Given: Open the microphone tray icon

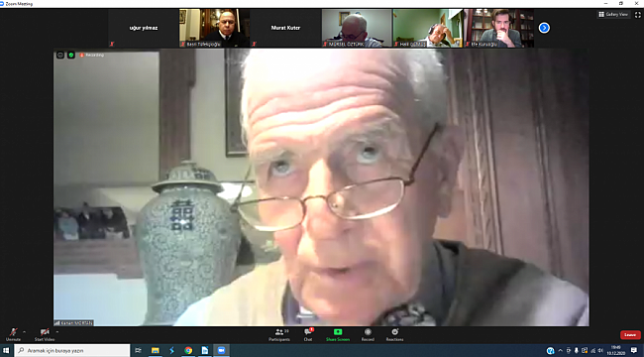Looking at the screenshot, I should click(577, 350).
